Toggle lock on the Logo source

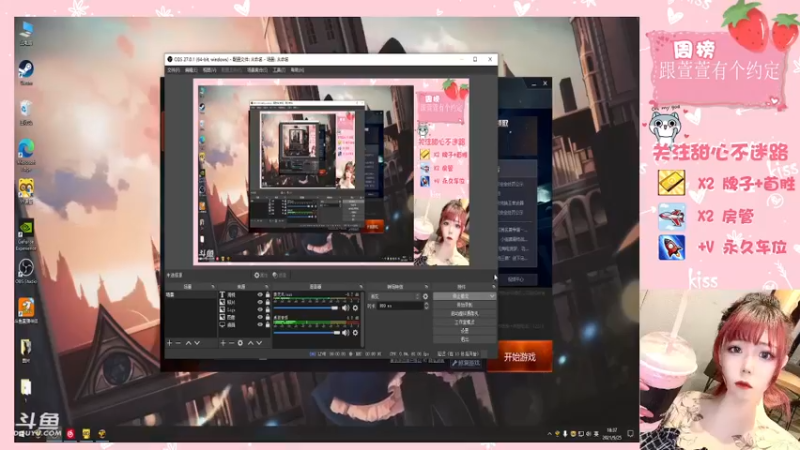[x=268, y=310]
